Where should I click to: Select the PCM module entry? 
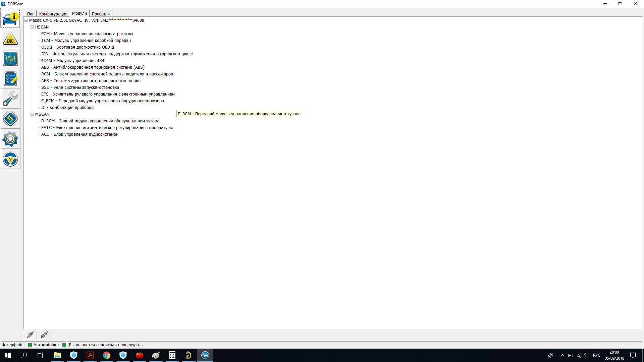click(x=87, y=34)
